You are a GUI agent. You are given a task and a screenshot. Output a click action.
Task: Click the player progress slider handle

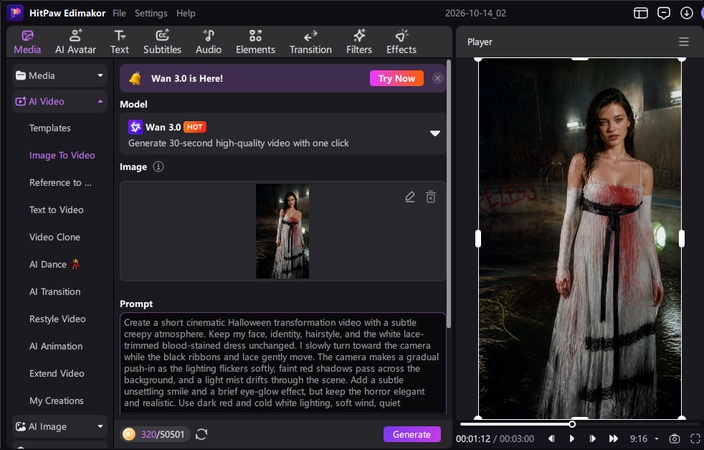pos(572,424)
